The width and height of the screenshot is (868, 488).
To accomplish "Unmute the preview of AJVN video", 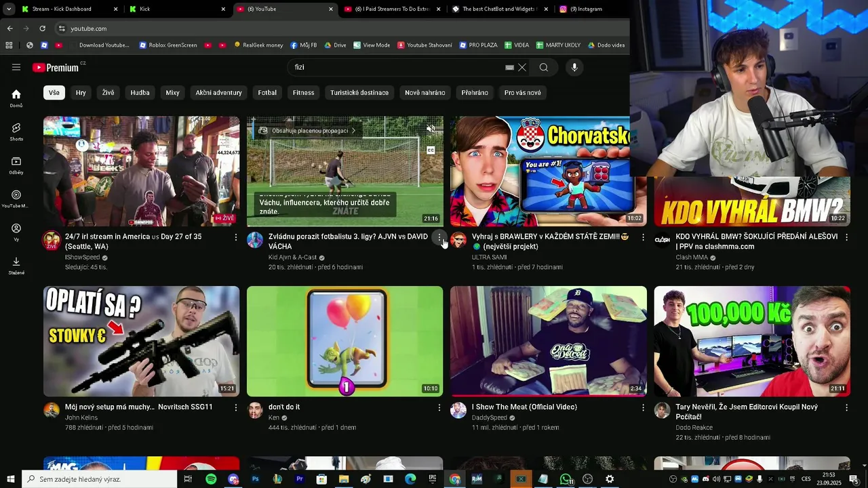I will 431,129.
